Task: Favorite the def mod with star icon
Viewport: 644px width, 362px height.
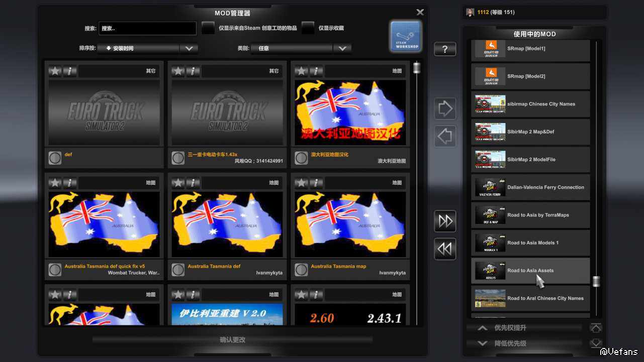Action: [x=55, y=71]
